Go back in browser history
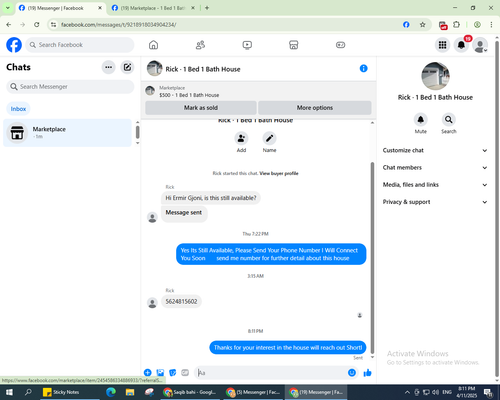The image size is (500, 400). click(9, 25)
